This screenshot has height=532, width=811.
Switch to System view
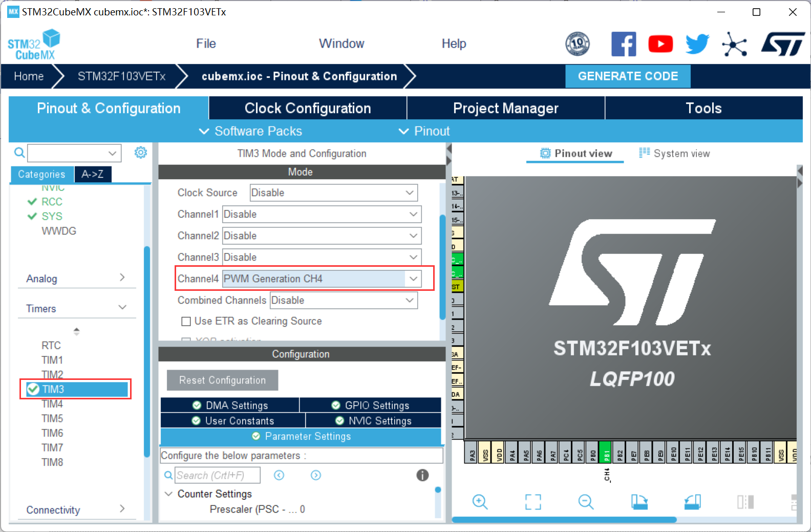[674, 154]
